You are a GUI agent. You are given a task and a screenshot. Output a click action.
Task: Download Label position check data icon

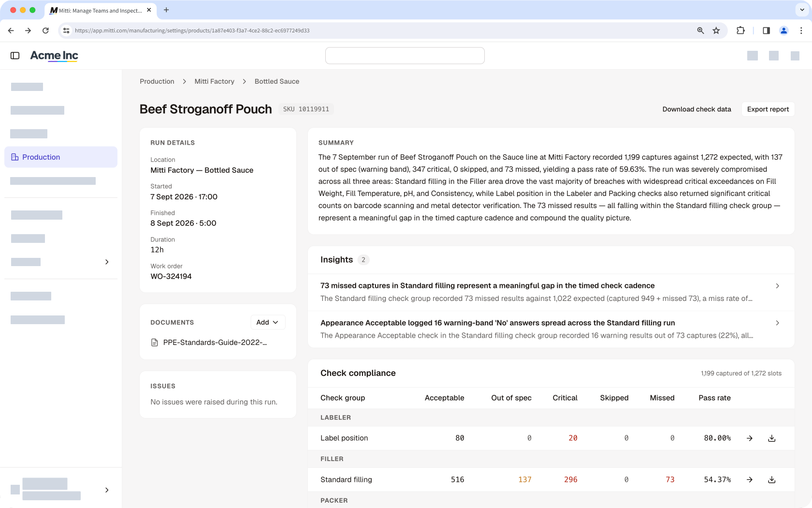pos(772,438)
